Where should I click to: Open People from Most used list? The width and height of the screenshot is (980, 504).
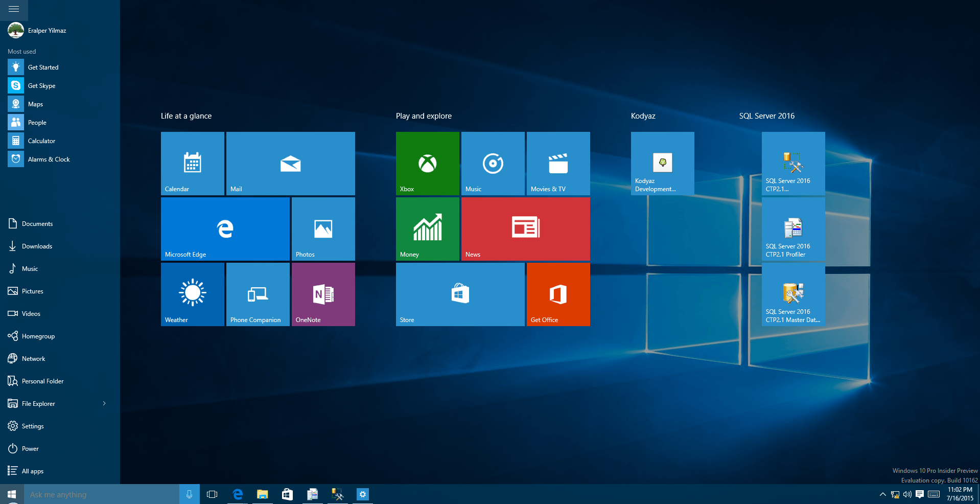click(60, 122)
